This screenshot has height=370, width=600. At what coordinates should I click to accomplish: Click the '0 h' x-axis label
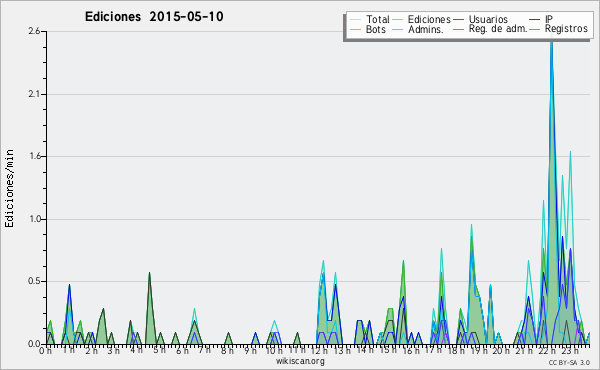[x=46, y=350]
